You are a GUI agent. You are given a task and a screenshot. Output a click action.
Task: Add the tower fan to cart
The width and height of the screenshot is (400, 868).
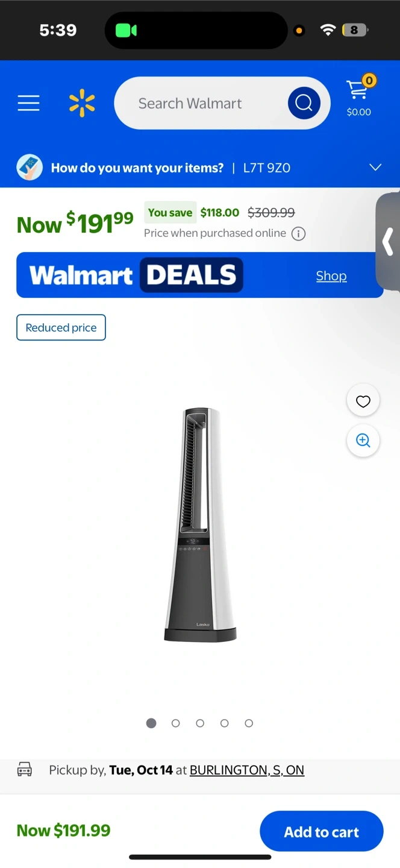tap(322, 832)
